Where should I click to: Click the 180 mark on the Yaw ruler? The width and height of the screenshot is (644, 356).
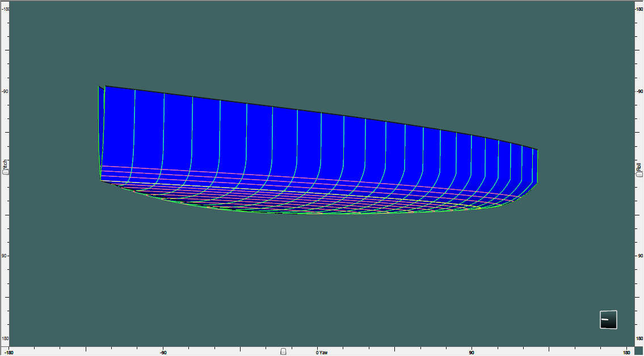(x=627, y=353)
